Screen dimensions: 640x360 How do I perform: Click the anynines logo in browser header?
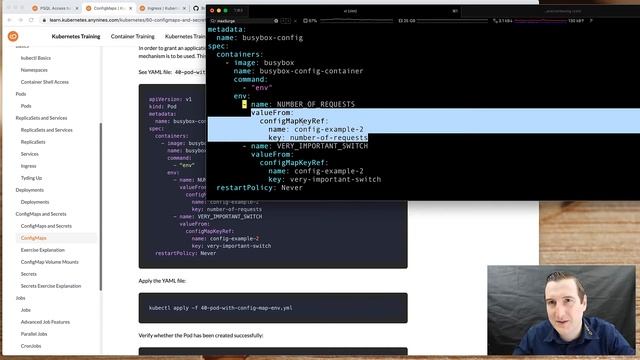pyautogui.click(x=13, y=36)
